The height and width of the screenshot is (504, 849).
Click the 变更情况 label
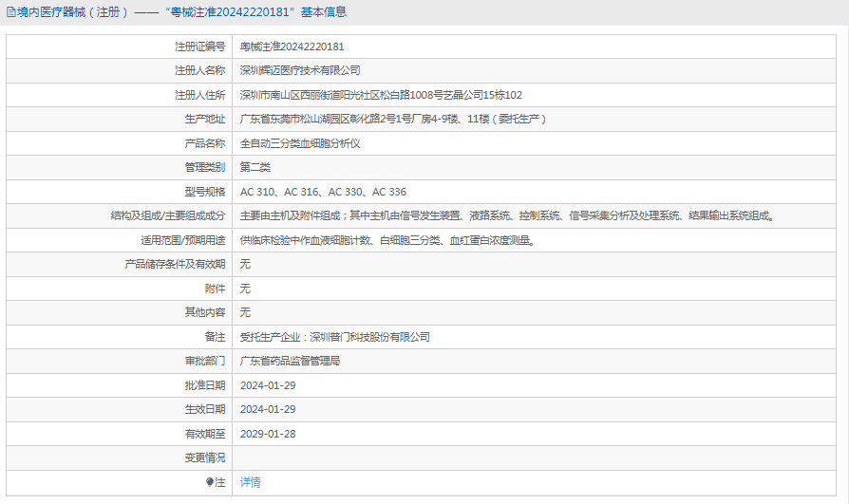click(205, 457)
